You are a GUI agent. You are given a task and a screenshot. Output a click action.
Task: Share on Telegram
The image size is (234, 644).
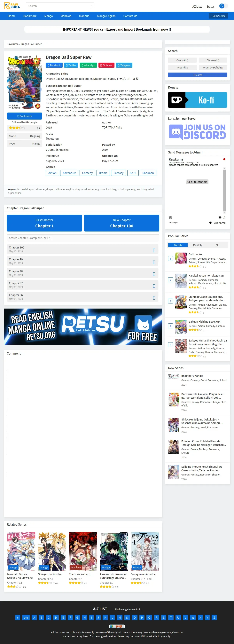click(x=124, y=65)
